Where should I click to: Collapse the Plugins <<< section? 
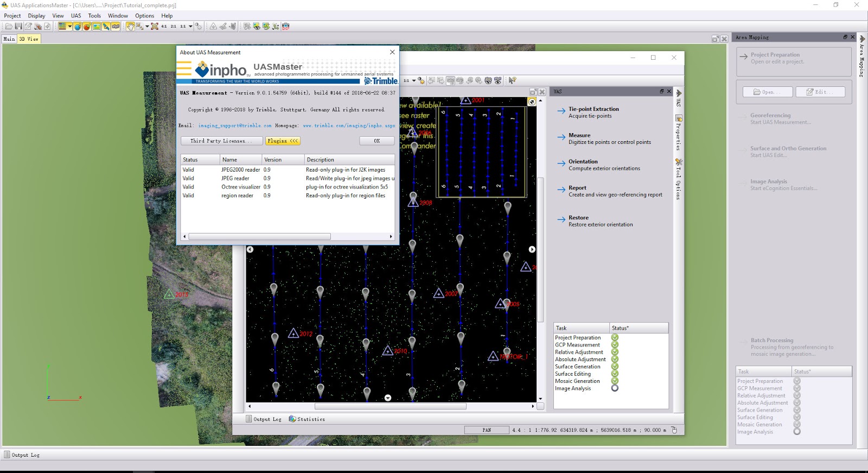pos(283,141)
